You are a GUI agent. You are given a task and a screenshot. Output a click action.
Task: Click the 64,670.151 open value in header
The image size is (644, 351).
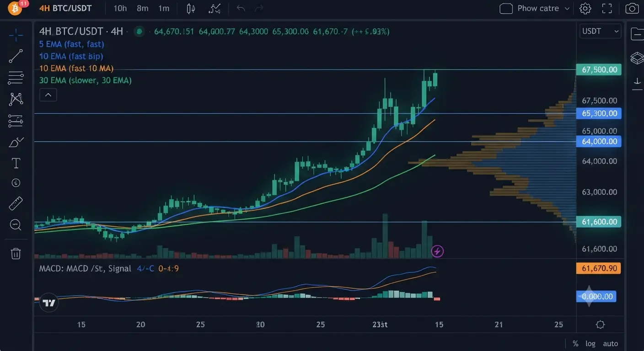174,32
